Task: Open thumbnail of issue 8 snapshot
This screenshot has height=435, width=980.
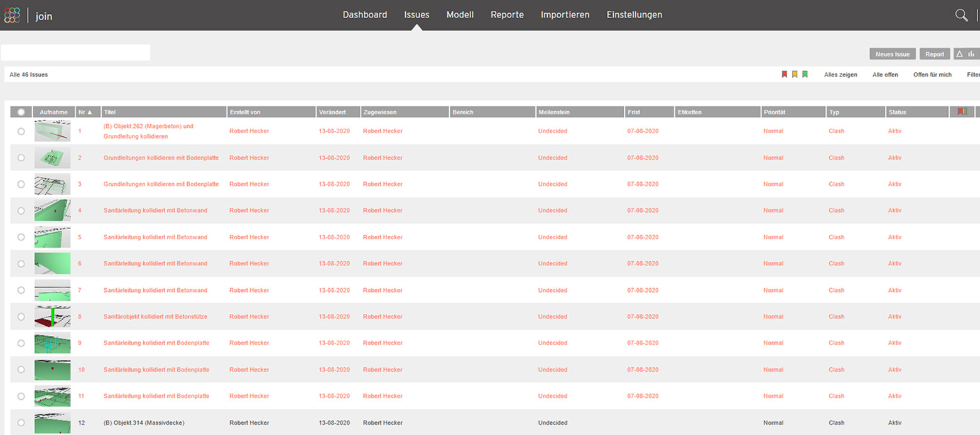Action: pos(52,316)
